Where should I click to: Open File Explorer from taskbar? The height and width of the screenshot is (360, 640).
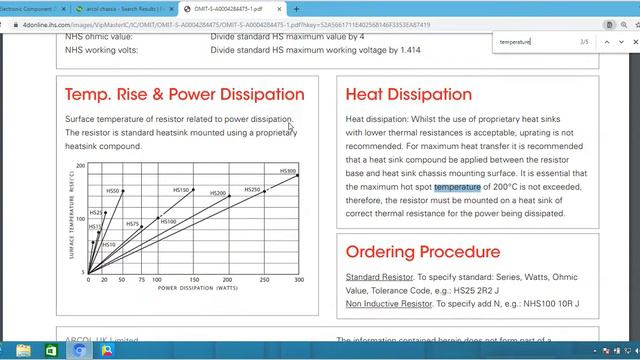(x=23, y=351)
